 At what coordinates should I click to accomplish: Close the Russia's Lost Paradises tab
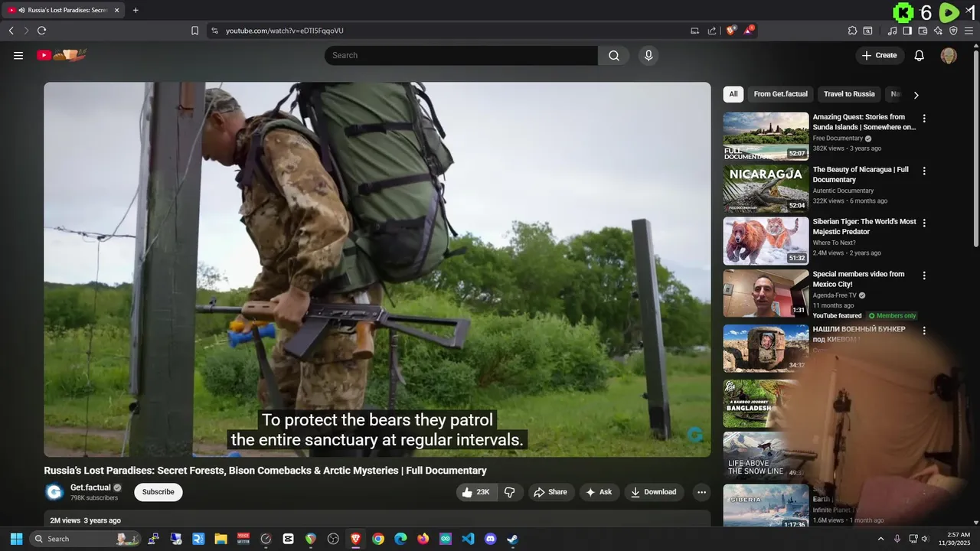click(x=117, y=10)
